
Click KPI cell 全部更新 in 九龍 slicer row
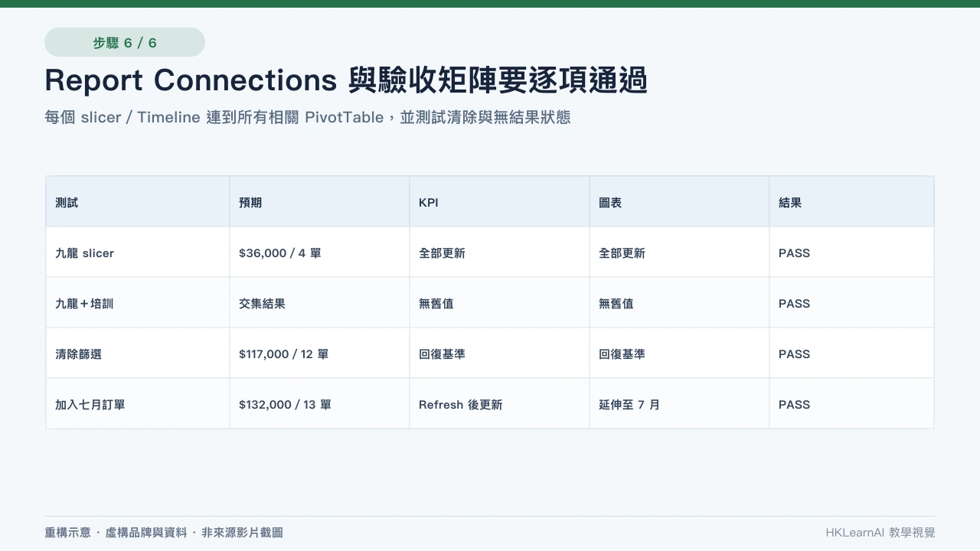[499, 253]
